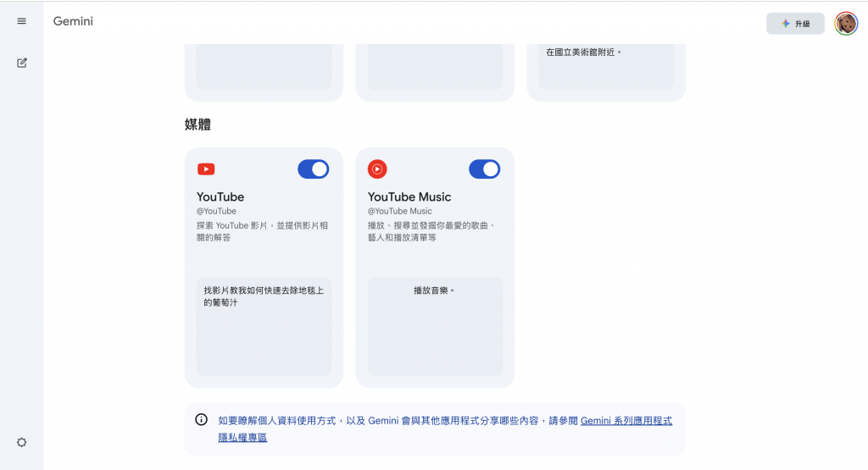This screenshot has height=470, width=868.
Task: Click the 播放、搜尋並發掘 description text
Action: (x=431, y=232)
